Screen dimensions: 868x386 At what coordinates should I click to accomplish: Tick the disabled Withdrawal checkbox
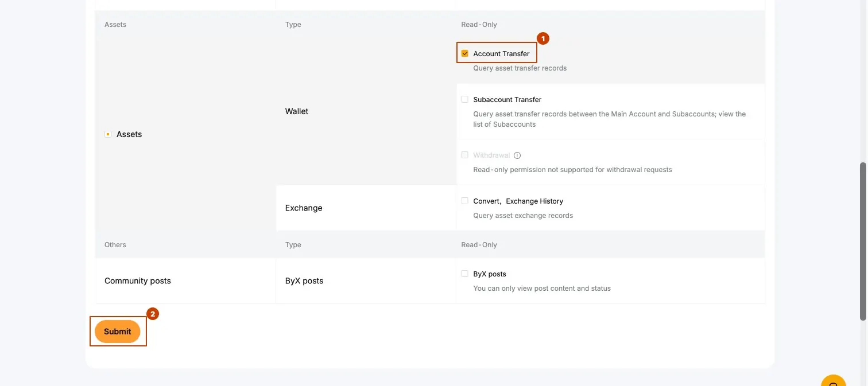pyautogui.click(x=464, y=155)
